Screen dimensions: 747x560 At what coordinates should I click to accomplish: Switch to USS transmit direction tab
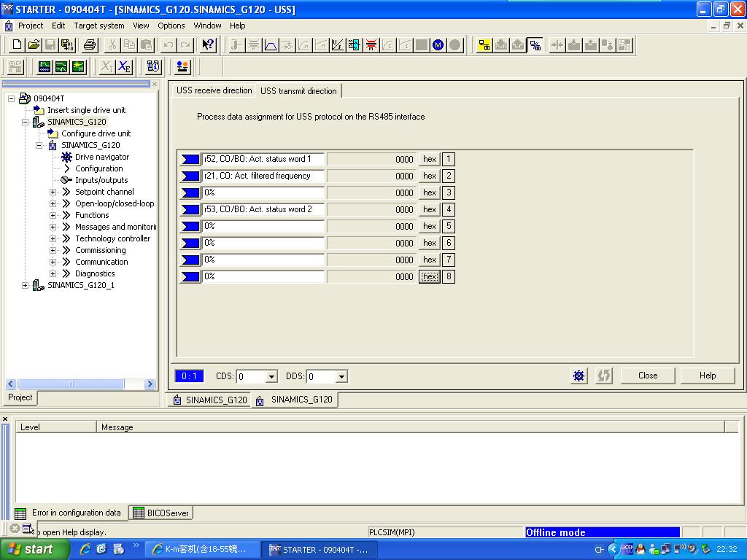298,91
